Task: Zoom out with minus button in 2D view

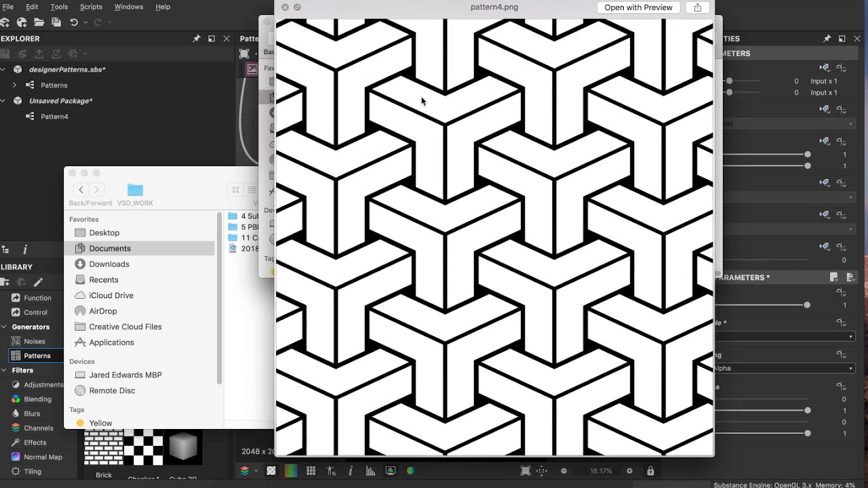Action: (564, 470)
